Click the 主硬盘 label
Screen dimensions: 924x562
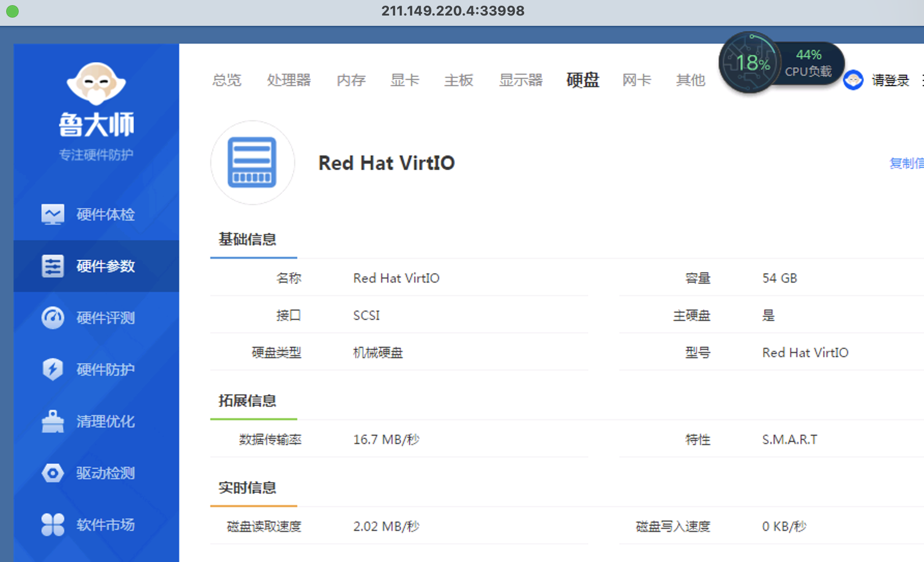click(x=692, y=316)
